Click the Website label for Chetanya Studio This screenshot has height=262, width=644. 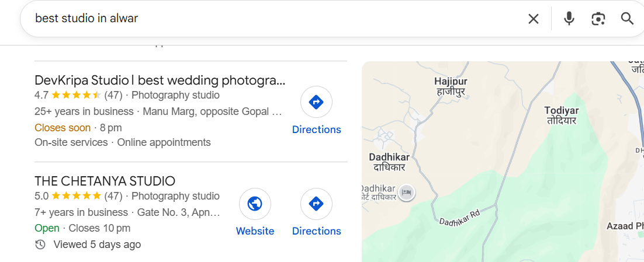click(x=255, y=231)
